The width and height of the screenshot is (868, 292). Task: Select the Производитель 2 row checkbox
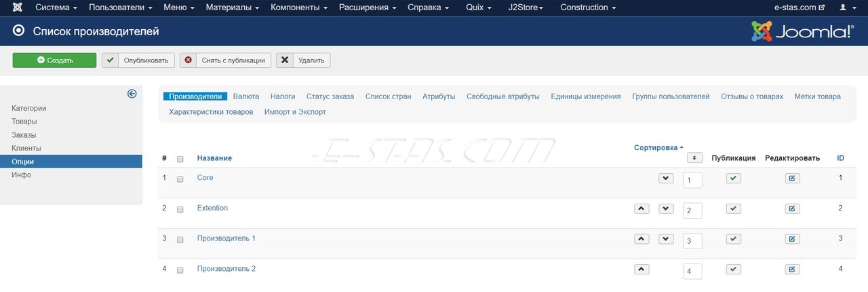[180, 270]
